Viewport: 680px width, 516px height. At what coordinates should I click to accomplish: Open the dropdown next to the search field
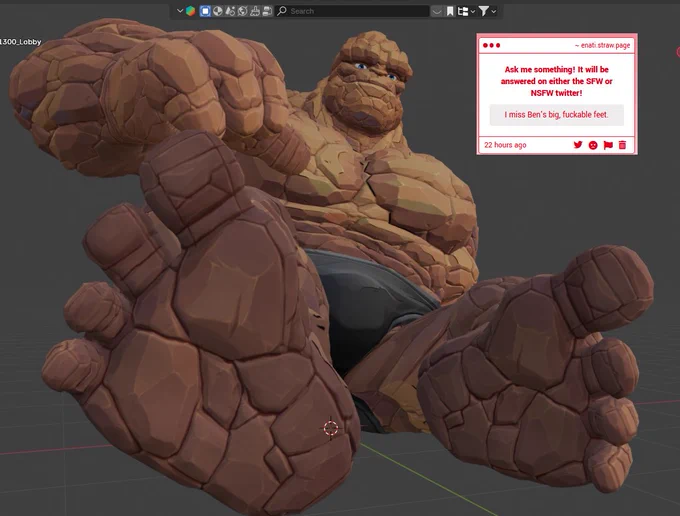point(437,11)
